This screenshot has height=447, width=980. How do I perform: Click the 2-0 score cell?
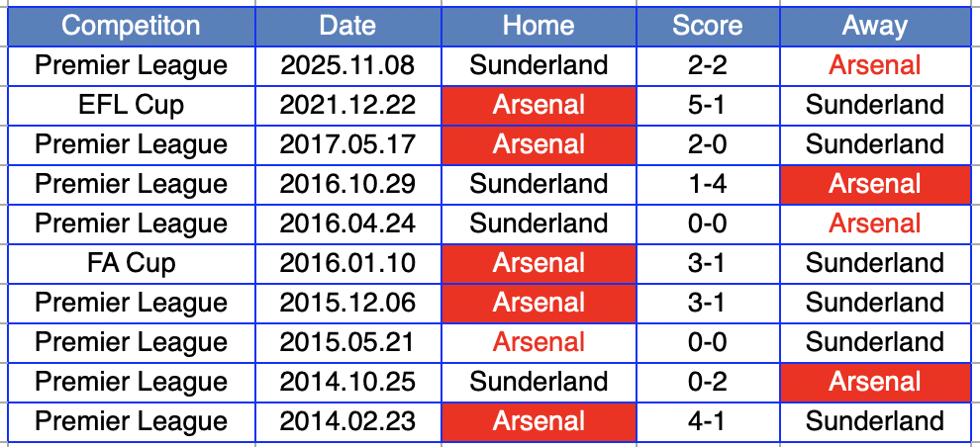tap(707, 144)
